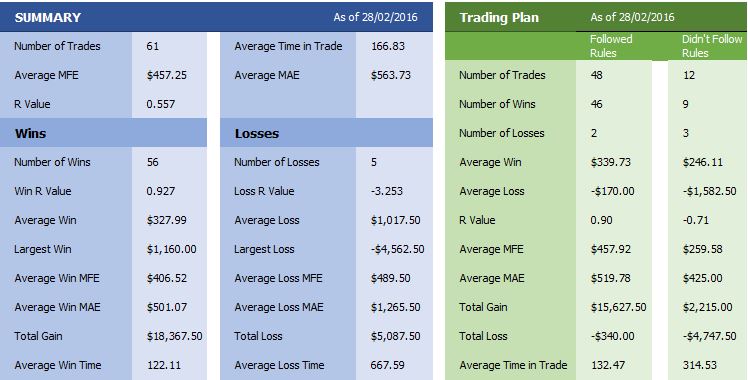Click the Losses section header
748x380 pixels.
pyautogui.click(x=257, y=134)
